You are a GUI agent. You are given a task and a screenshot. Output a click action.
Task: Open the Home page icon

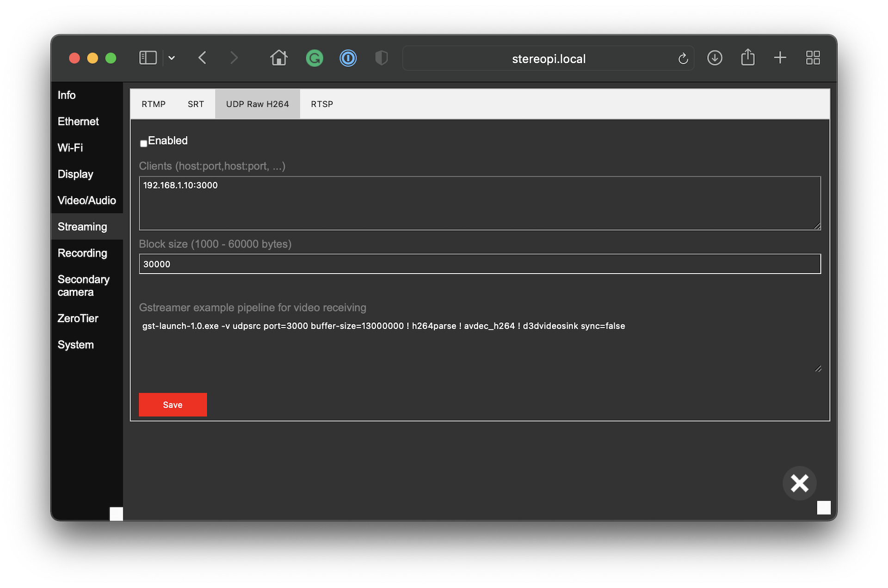tap(279, 58)
